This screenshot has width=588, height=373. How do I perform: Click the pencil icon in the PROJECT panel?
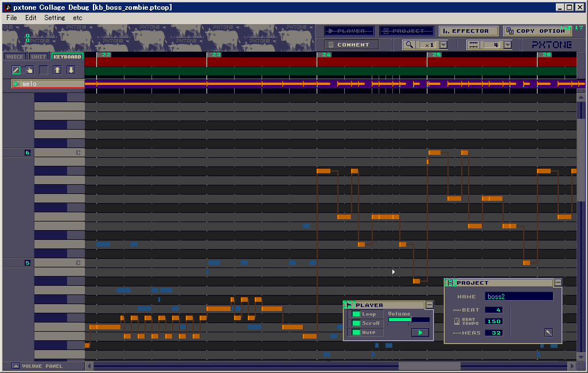click(548, 332)
